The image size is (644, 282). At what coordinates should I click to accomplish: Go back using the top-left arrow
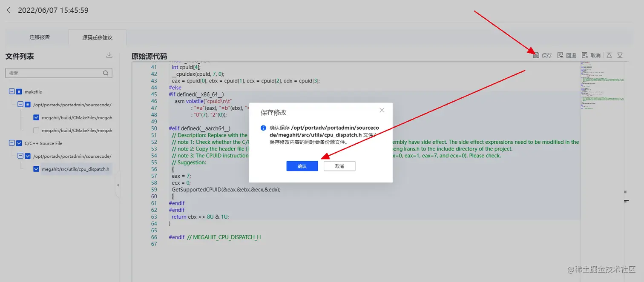tap(9, 10)
